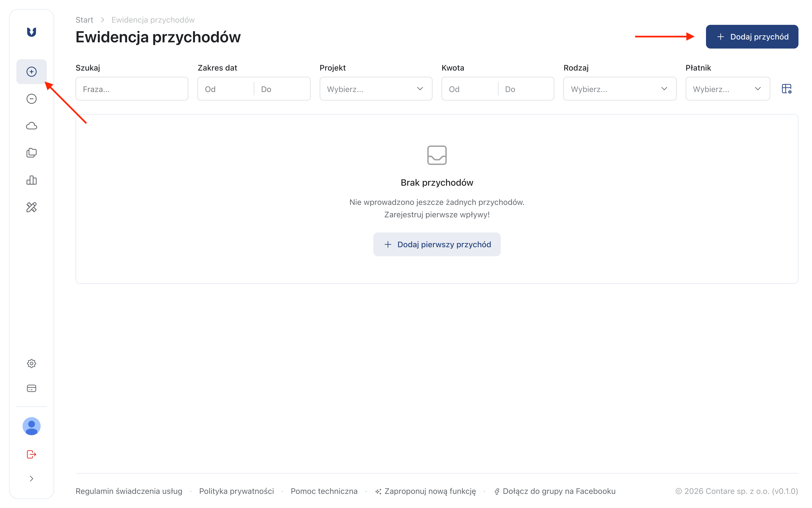Open the payment card icon in sidebar
Viewport: 812px width, 508px height.
32,388
